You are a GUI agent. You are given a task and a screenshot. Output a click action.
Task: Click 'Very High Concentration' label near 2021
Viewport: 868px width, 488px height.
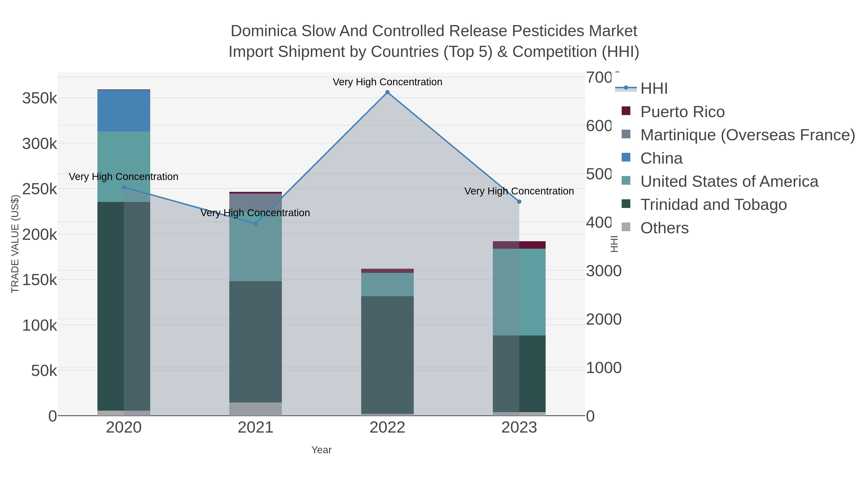(x=255, y=213)
